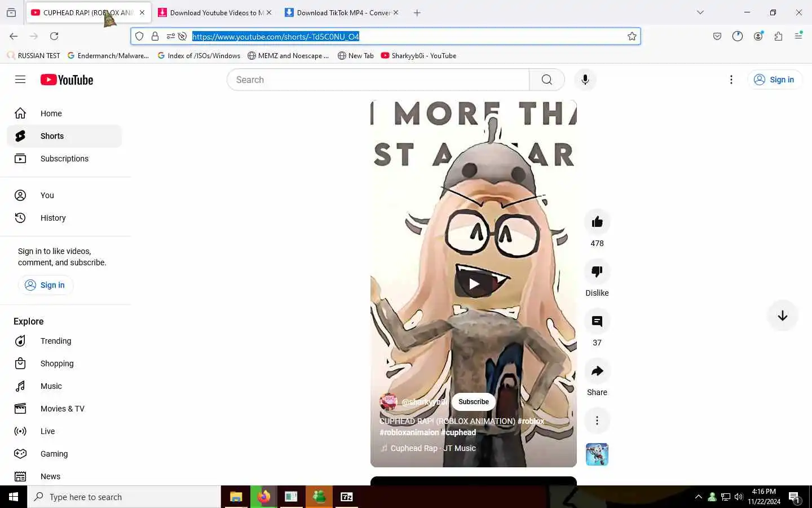
Task: Open the Cuphead Rap sound thumbnail
Action: pyautogui.click(x=597, y=454)
